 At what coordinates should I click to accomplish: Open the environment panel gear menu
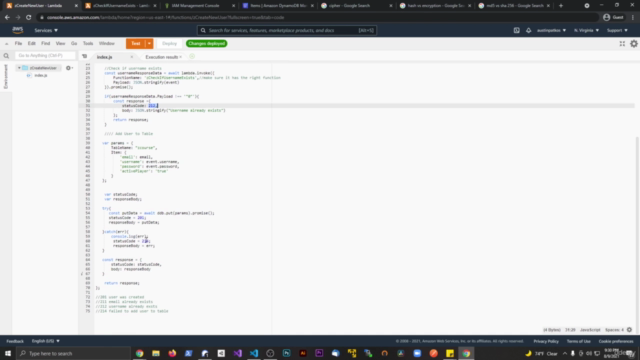pyautogui.click(x=69, y=68)
